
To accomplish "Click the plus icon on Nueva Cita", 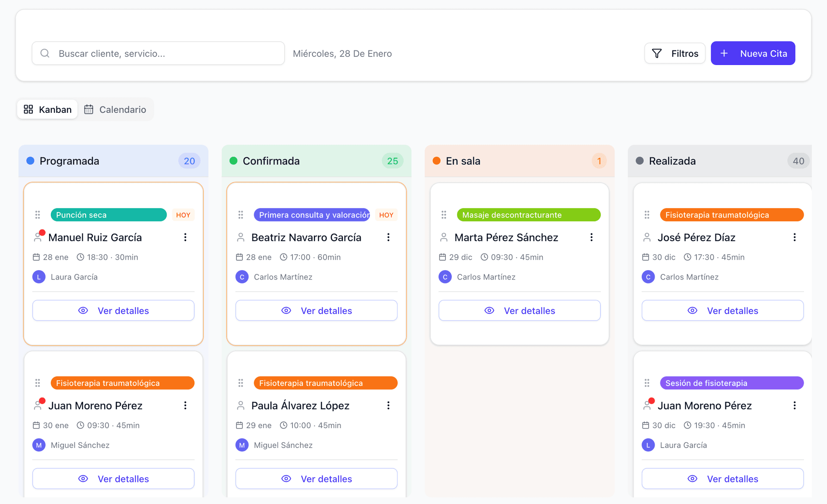I will (724, 53).
